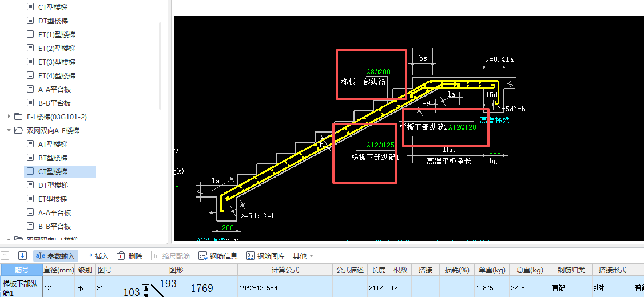644x297 pixels.
Task: Edit the green 200 value above bg
Action: (x=495, y=151)
